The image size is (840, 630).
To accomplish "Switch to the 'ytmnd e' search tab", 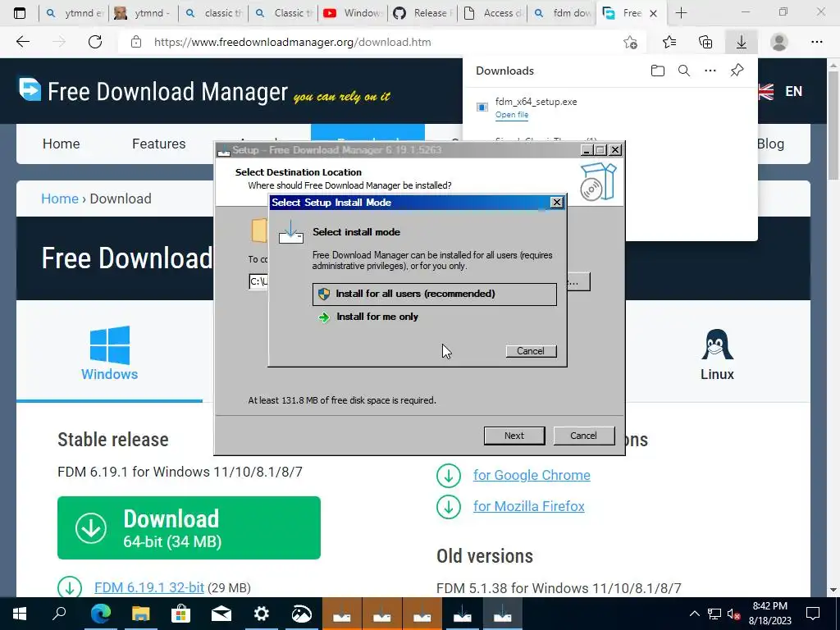I will pyautogui.click(x=74, y=13).
